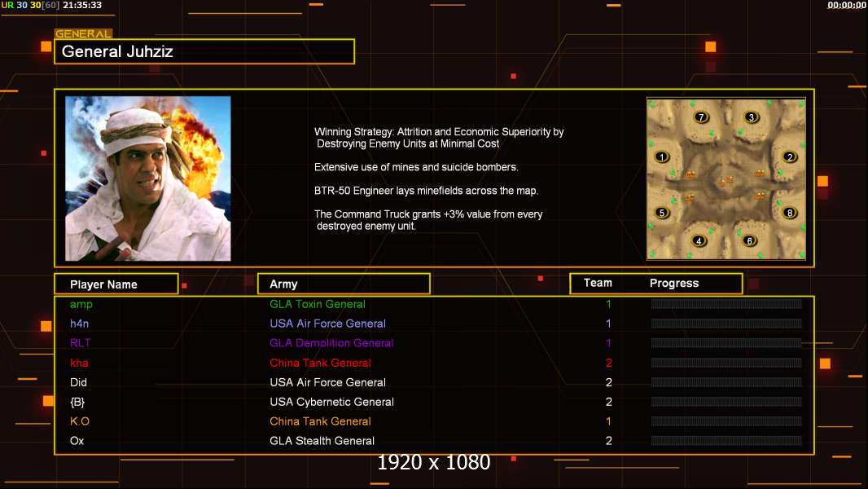Viewport: 868px width, 489px height.
Task: Click the mines and suicide bombers line
Action: pos(416,167)
